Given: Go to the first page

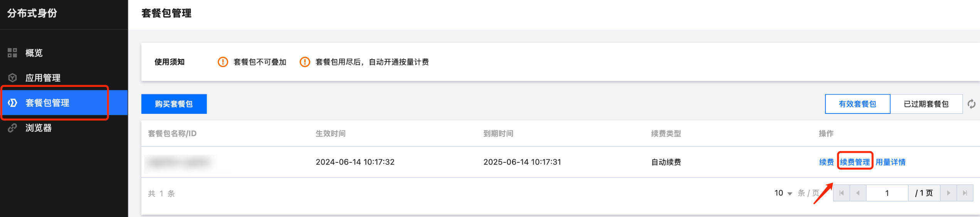Looking at the screenshot, I should (x=842, y=193).
